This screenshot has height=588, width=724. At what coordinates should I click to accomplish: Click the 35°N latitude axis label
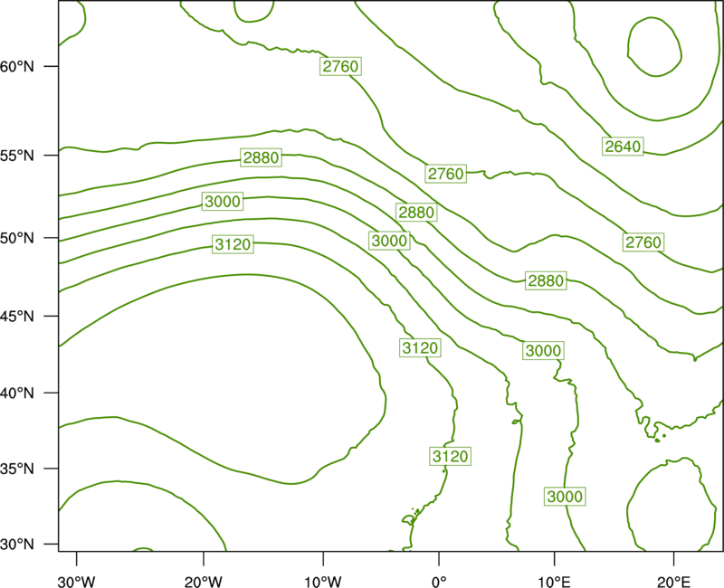click(x=17, y=469)
